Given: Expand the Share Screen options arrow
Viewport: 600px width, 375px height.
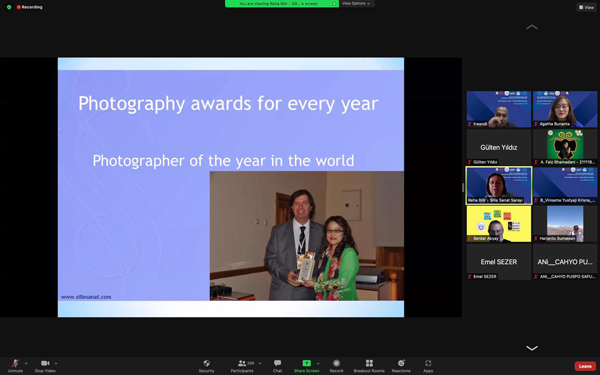Looking at the screenshot, I should pyautogui.click(x=318, y=363).
